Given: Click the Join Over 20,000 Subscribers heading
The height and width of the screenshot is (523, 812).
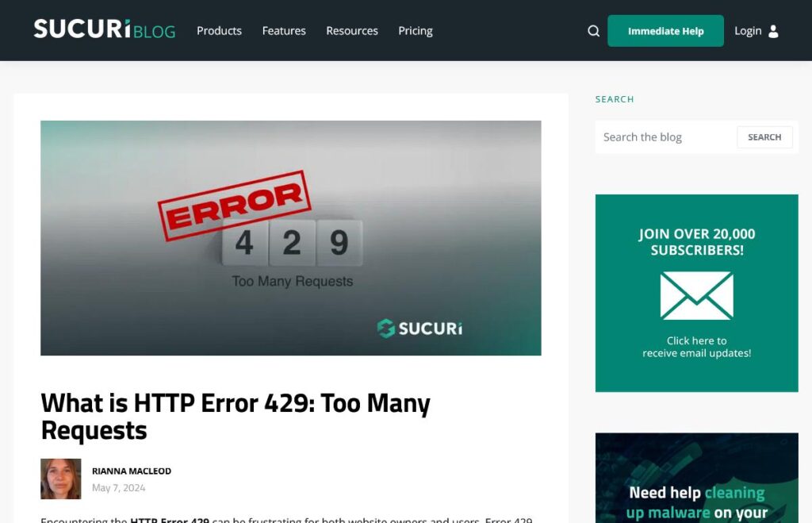Looking at the screenshot, I should [x=696, y=242].
